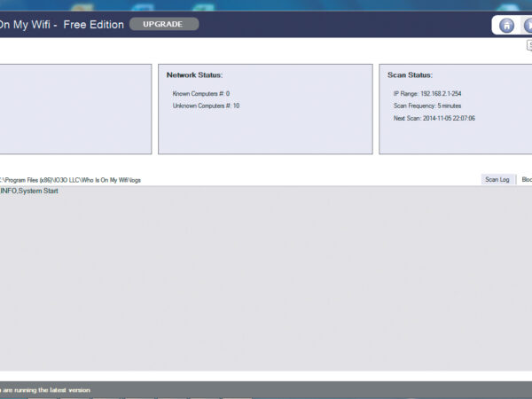Click the Home icon in the header

click(x=506, y=26)
